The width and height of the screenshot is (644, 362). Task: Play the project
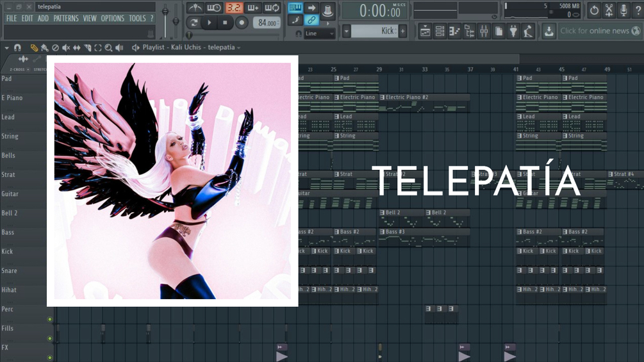(210, 22)
